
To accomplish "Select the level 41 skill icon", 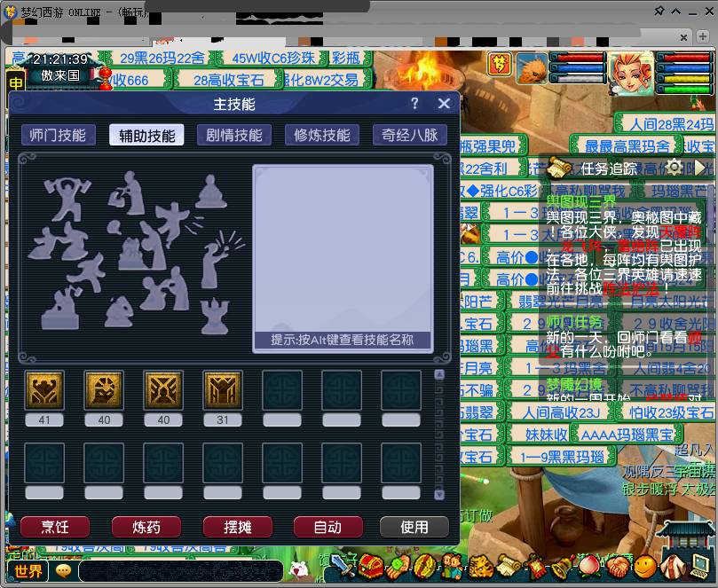I will pos(44,390).
